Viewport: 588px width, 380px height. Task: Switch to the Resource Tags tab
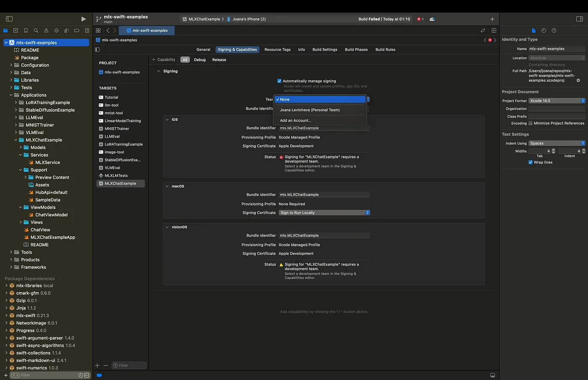click(x=277, y=50)
